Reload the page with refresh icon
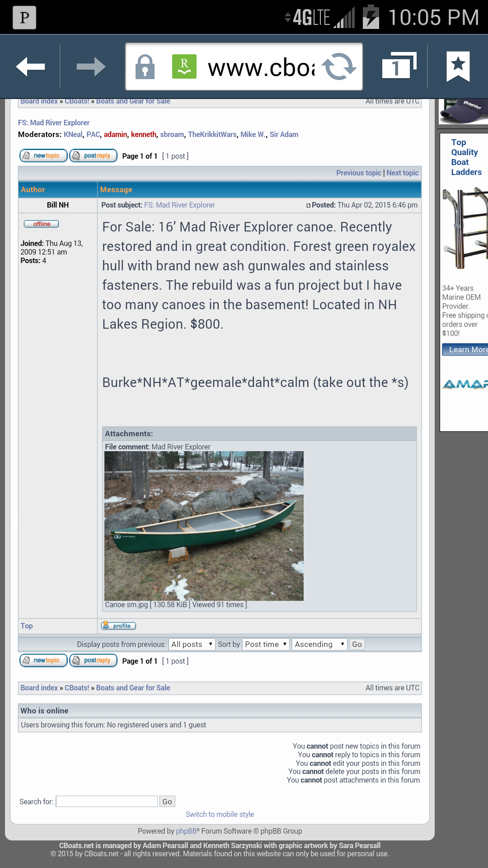Viewport: 488px width, 868px height. (x=339, y=67)
